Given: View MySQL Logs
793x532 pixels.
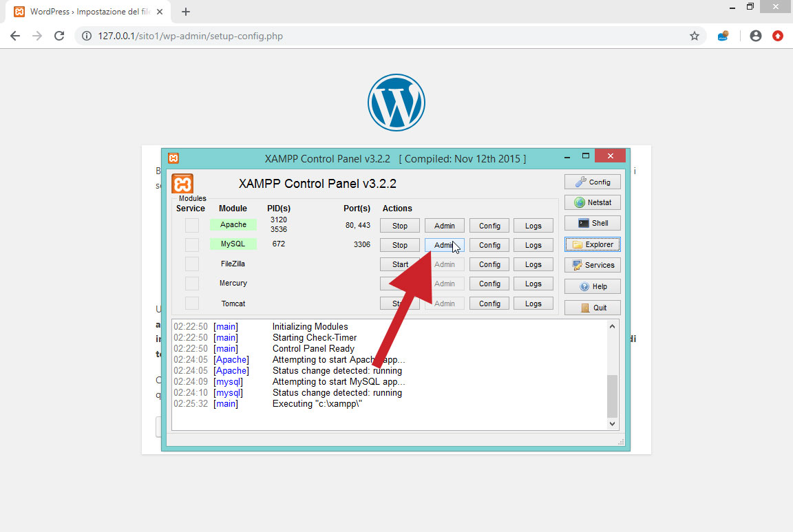Looking at the screenshot, I should (x=533, y=245).
